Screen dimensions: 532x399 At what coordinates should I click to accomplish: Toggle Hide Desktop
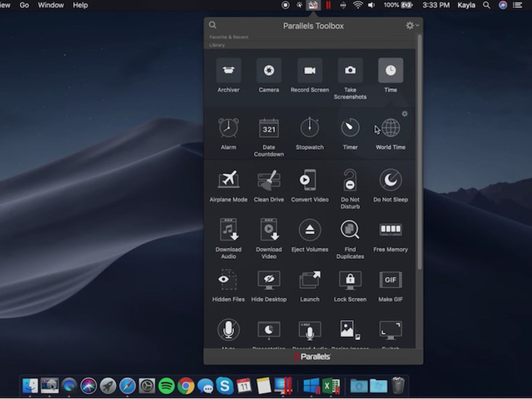click(269, 279)
